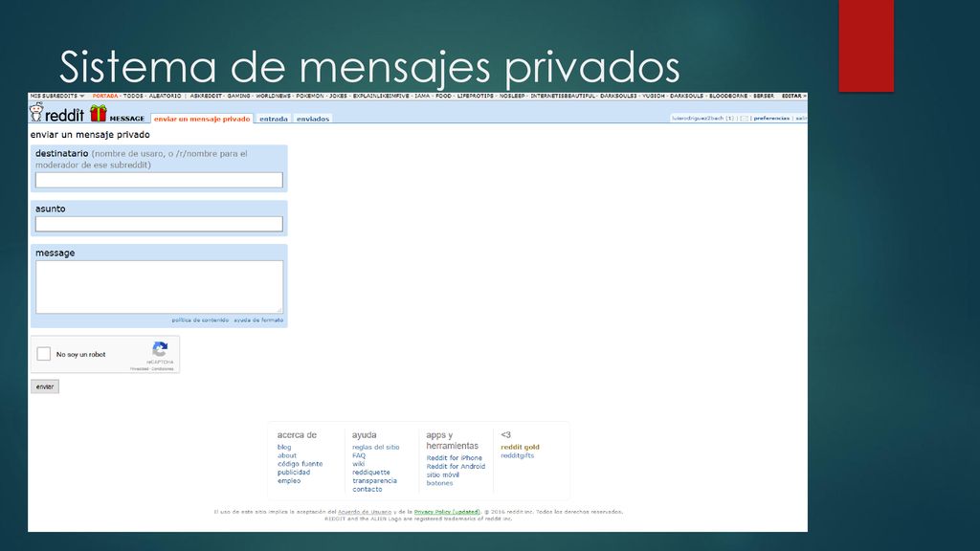Open TODOS in the subreddit bar
The height and width of the screenshot is (551, 980).
tap(133, 97)
